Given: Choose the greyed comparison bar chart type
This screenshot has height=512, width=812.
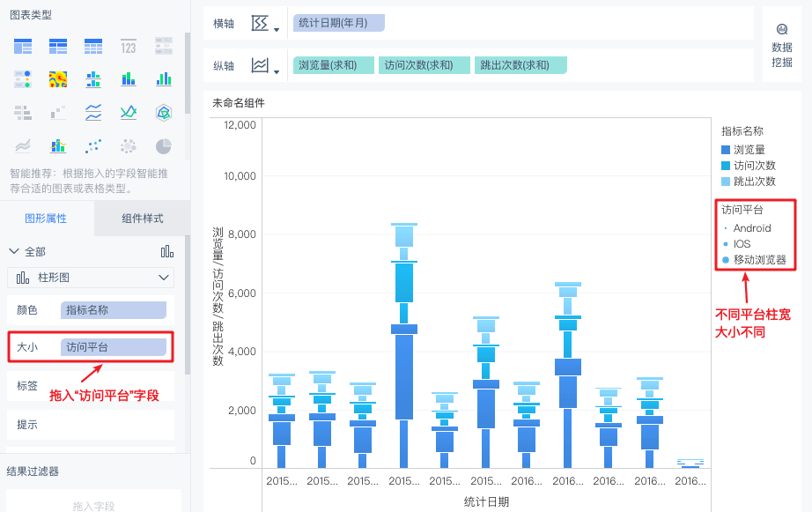Looking at the screenshot, I should tap(23, 113).
